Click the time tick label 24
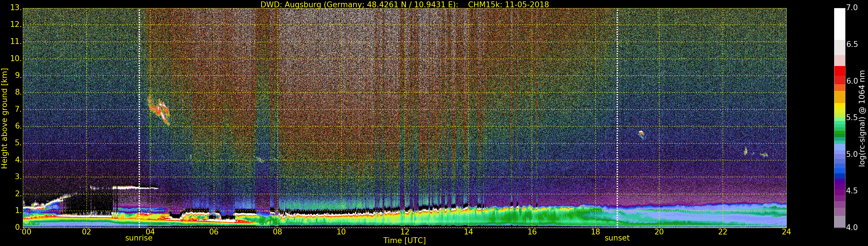 coord(786,232)
